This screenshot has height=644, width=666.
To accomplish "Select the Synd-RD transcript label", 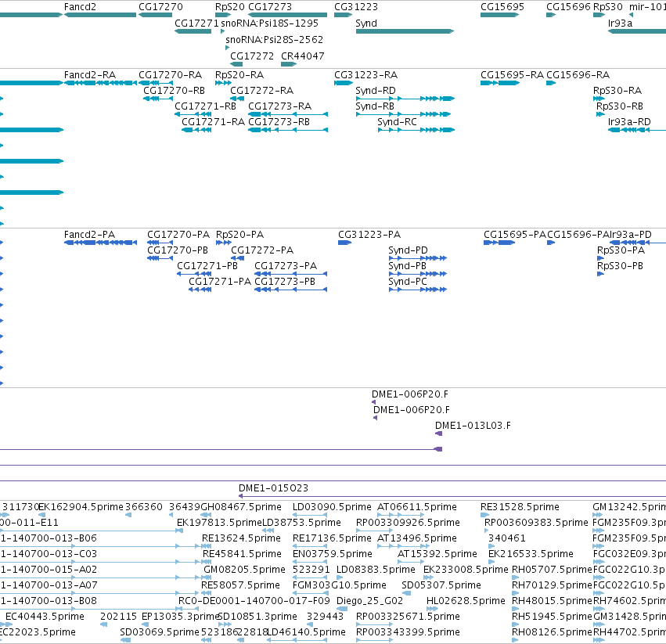I will 376,91.
